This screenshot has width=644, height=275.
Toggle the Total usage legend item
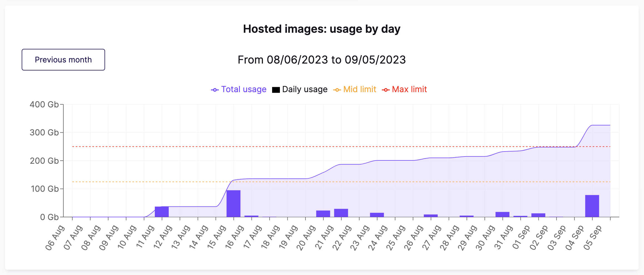click(238, 89)
